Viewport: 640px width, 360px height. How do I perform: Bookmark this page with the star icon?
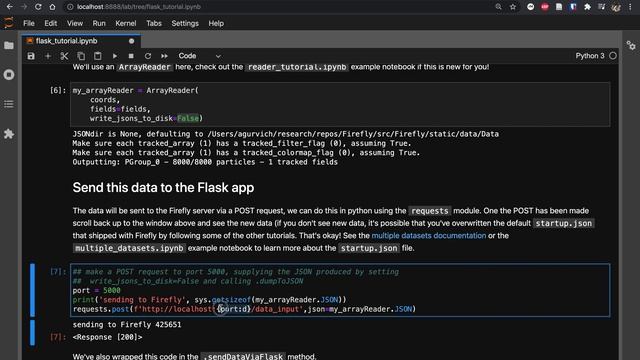click(513, 7)
